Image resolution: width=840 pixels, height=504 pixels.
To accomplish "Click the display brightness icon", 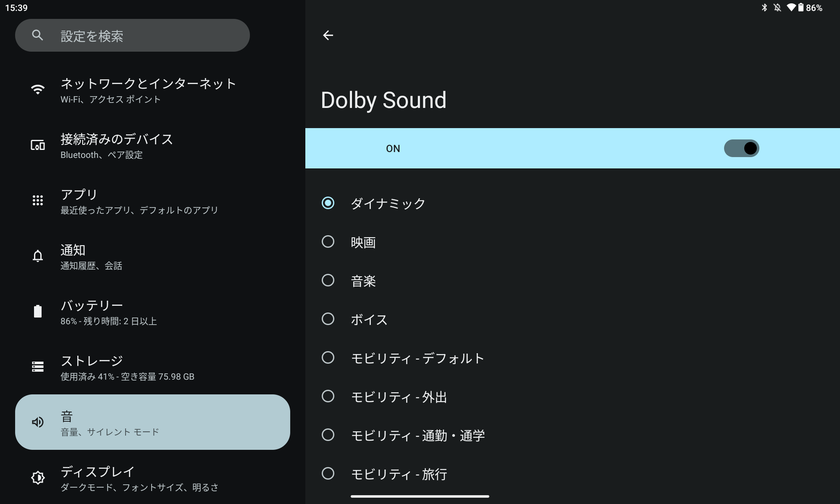I will [x=38, y=478].
